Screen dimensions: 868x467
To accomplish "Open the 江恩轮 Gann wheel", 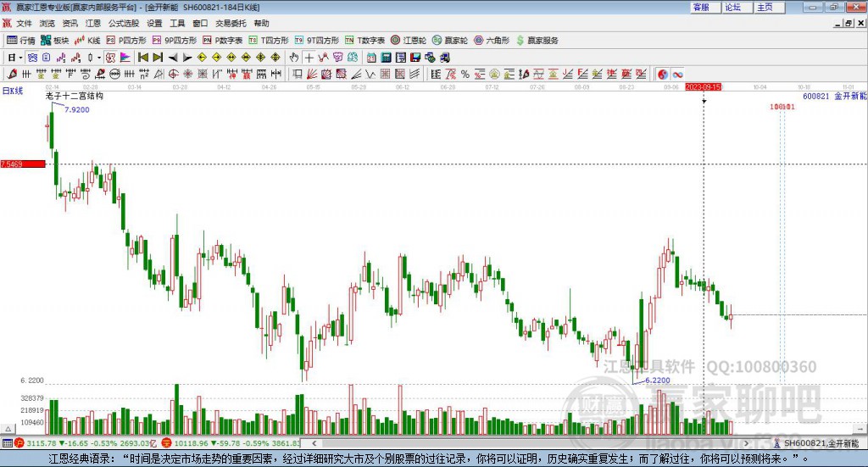I will pyautogui.click(x=409, y=41).
